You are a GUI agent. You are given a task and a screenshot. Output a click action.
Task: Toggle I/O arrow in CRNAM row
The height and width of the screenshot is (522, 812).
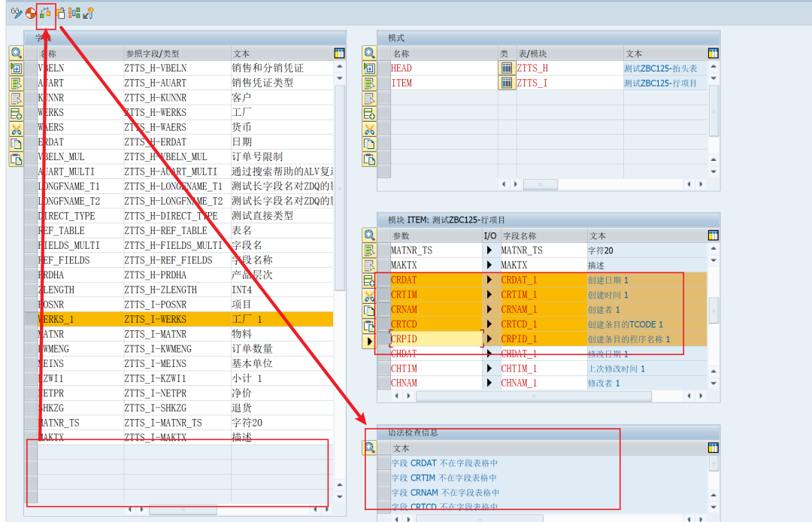(x=489, y=309)
